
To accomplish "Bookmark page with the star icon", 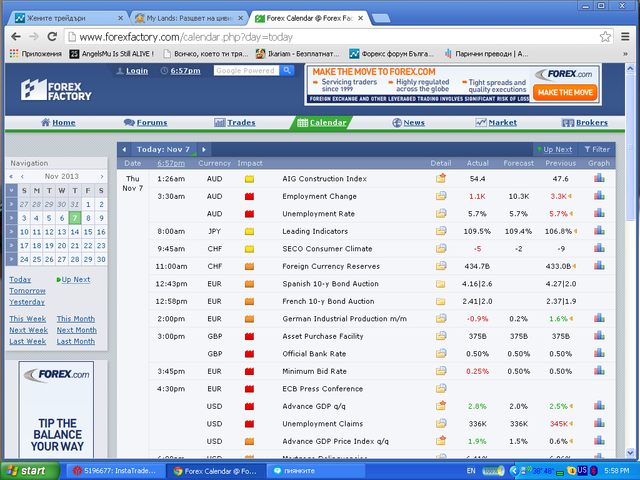I will (x=605, y=37).
